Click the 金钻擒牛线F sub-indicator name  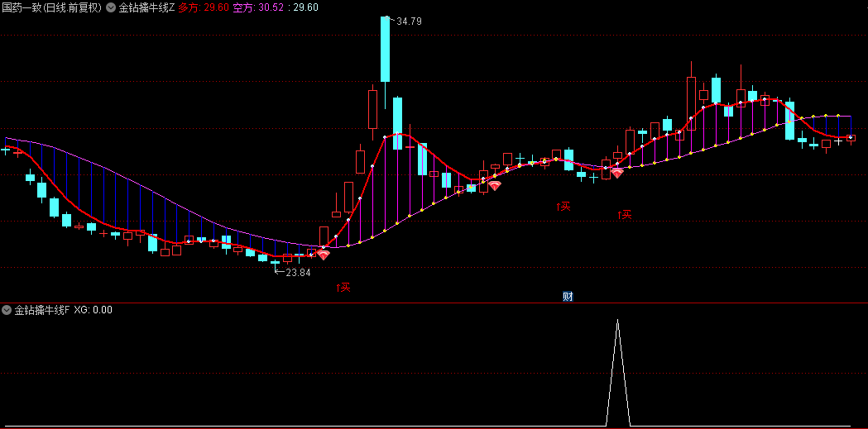42,310
